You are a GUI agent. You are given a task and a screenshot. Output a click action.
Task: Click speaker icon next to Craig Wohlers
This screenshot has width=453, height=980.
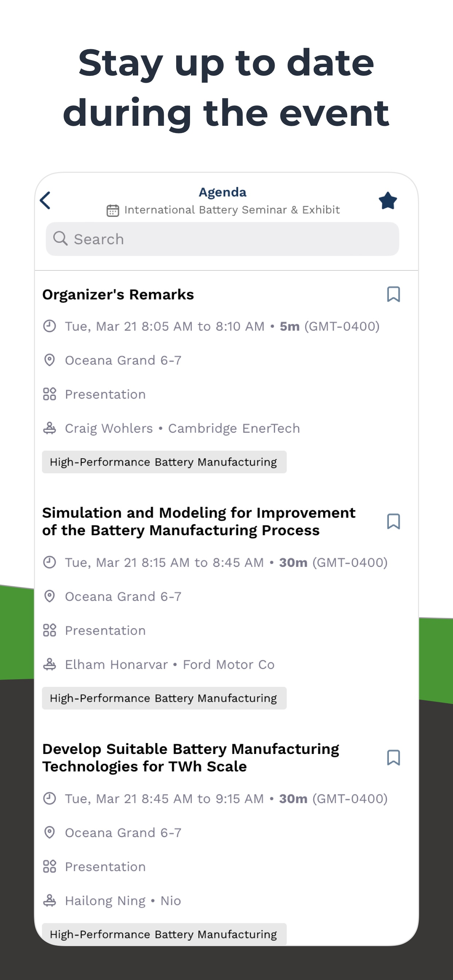tap(50, 428)
